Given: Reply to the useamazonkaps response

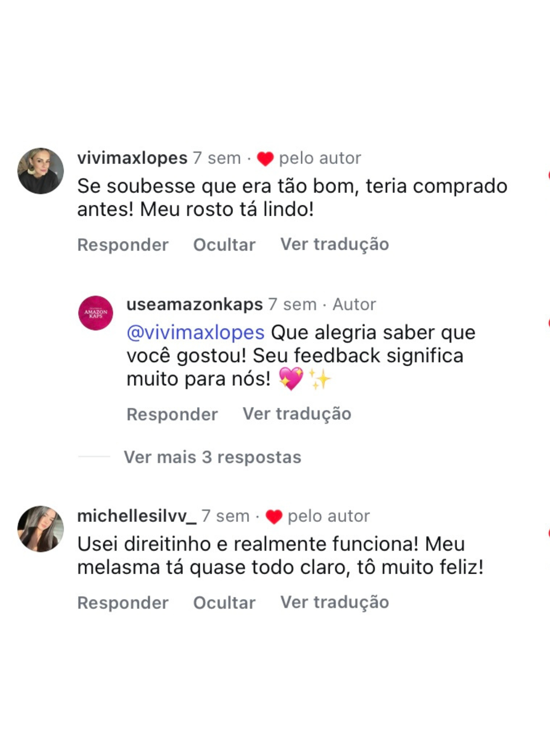Looking at the screenshot, I should (172, 414).
